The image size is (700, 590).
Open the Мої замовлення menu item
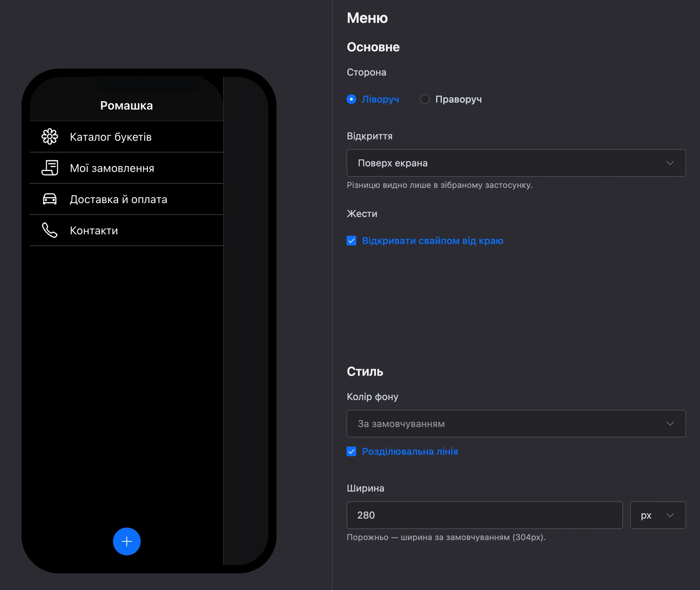pyautogui.click(x=126, y=168)
